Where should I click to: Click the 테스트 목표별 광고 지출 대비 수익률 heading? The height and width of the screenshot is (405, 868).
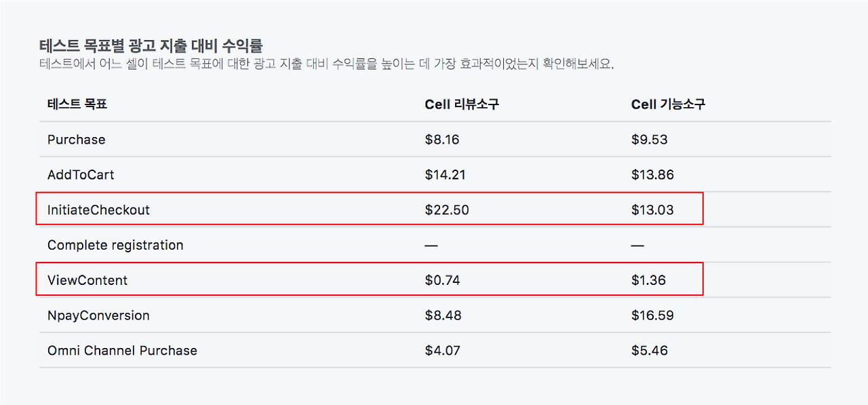151,46
